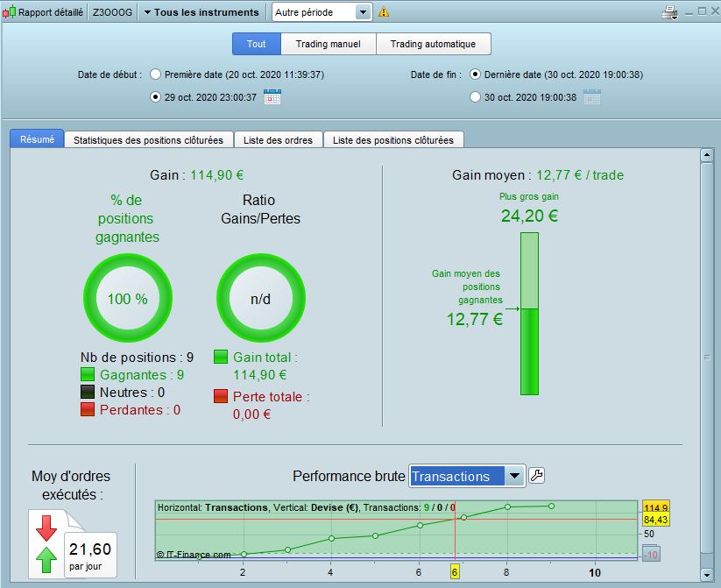This screenshot has width=721, height=588.
Task: Click the print icon's small dropdown arrow
Action: (x=674, y=18)
